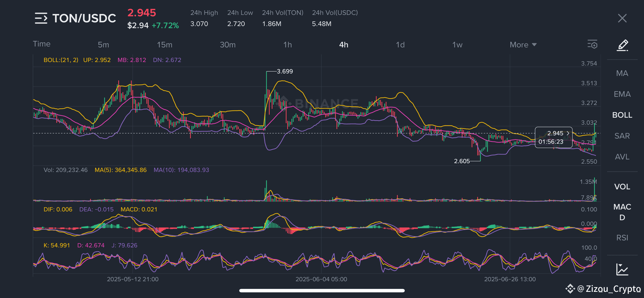
Task: Switch to Time line view
Action: coord(42,44)
